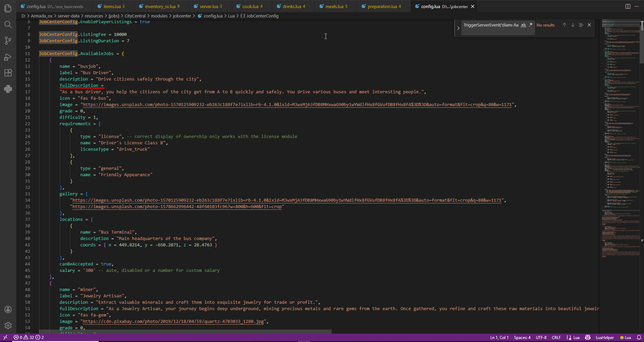Open the Search view in the activity bar
The width and height of the screenshot is (644, 342).
tap(8, 25)
